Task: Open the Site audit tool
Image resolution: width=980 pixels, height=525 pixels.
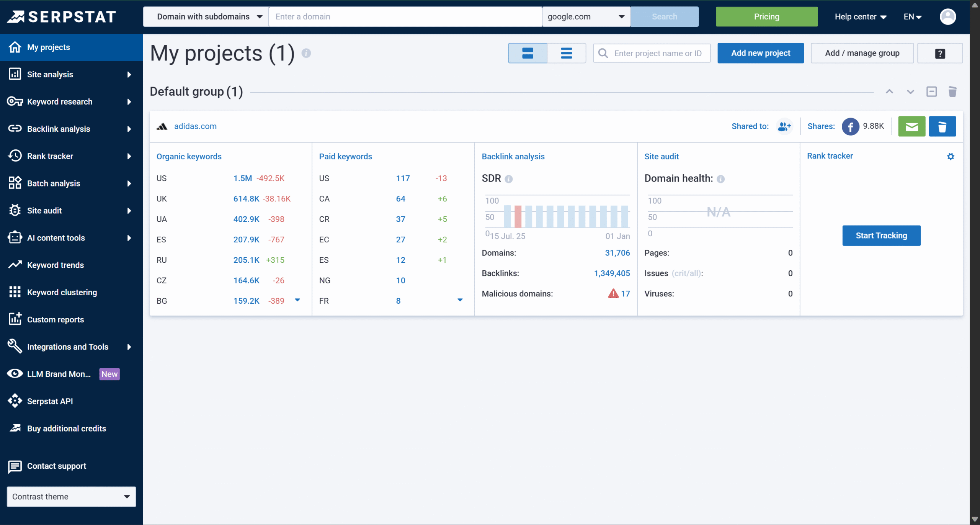Action: pos(44,210)
